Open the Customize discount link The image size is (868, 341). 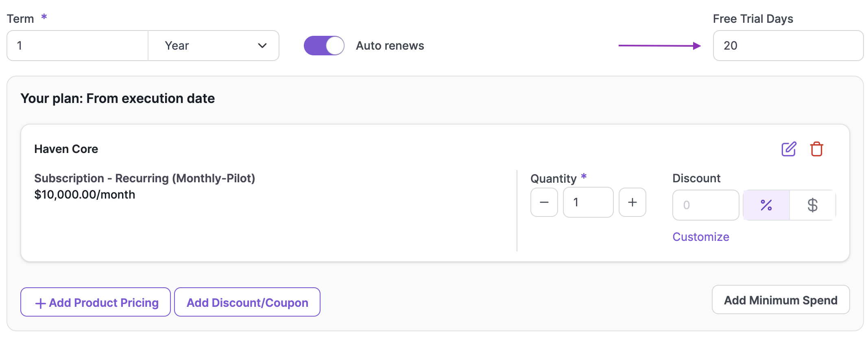(700, 237)
